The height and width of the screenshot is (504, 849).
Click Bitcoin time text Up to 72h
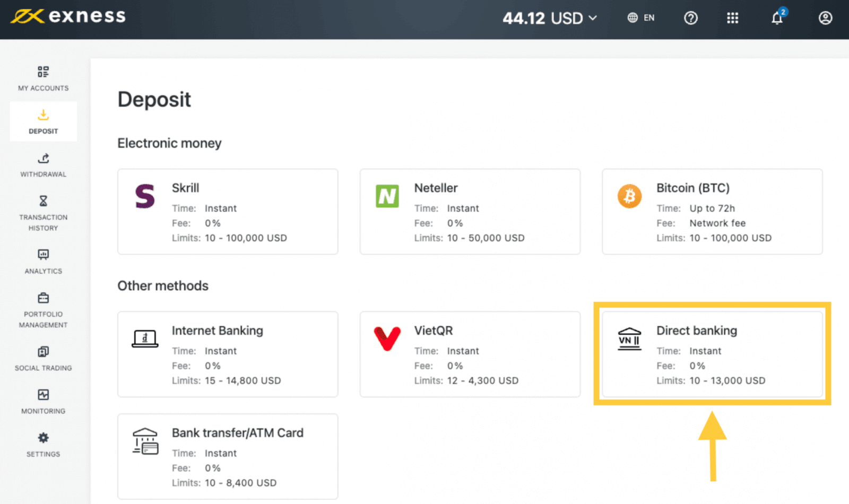click(x=712, y=208)
